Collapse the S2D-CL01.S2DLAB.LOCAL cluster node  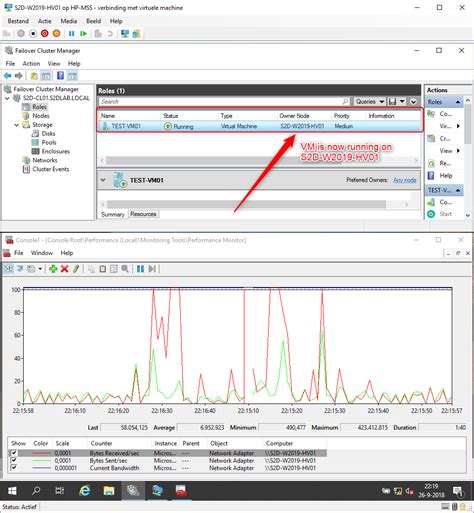click(x=7, y=98)
